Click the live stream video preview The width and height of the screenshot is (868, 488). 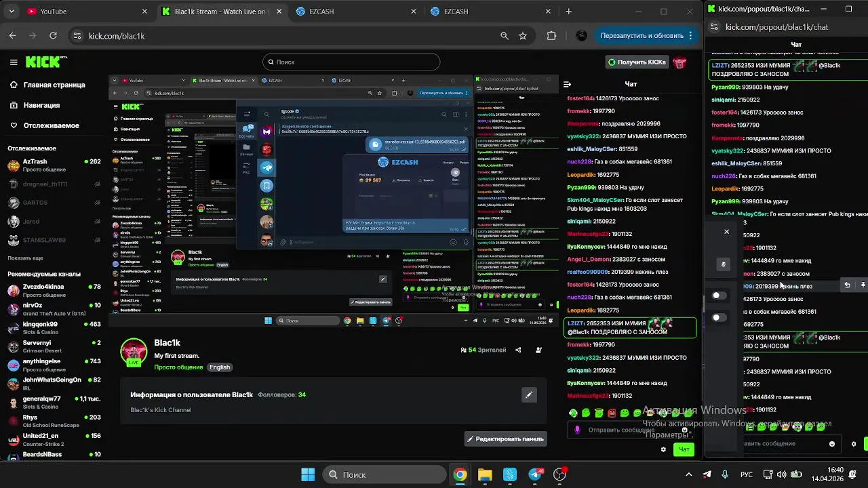click(x=334, y=201)
